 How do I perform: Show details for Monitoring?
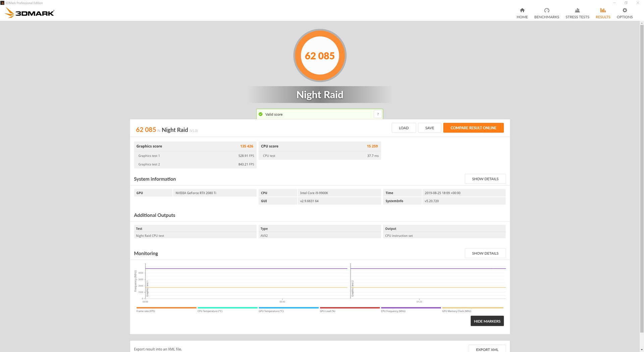[x=485, y=253]
